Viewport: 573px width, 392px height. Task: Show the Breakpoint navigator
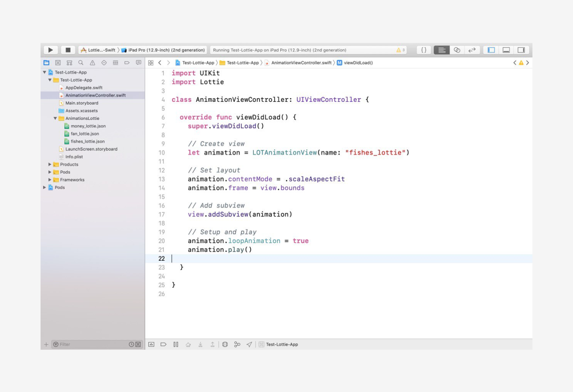127,63
